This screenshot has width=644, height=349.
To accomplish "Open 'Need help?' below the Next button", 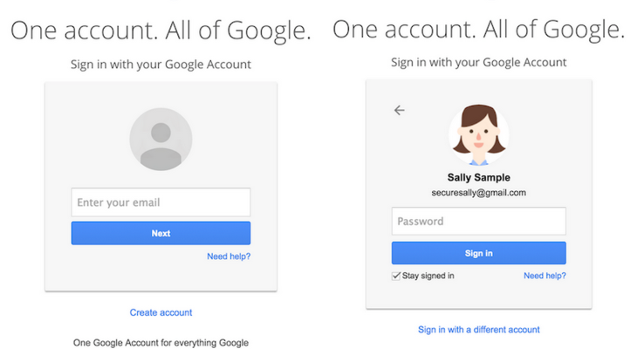I will tap(229, 257).
